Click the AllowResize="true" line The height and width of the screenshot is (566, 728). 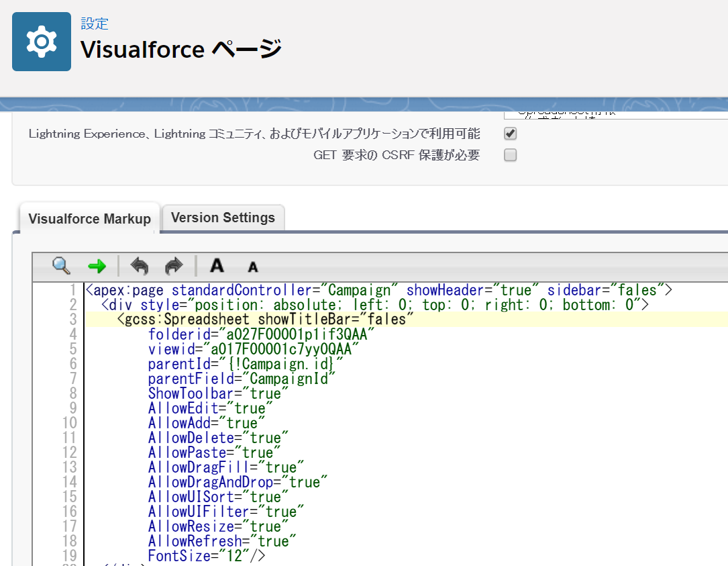[218, 526]
